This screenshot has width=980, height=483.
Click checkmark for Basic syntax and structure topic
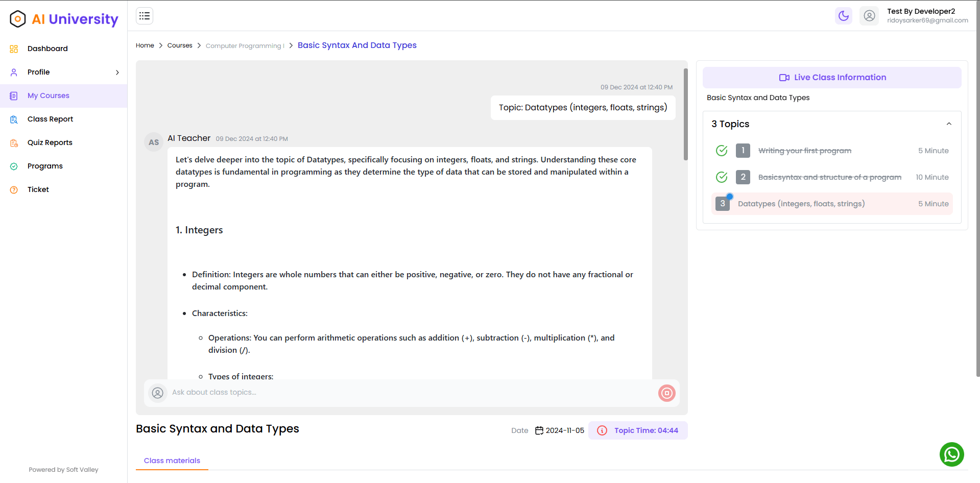pos(721,177)
